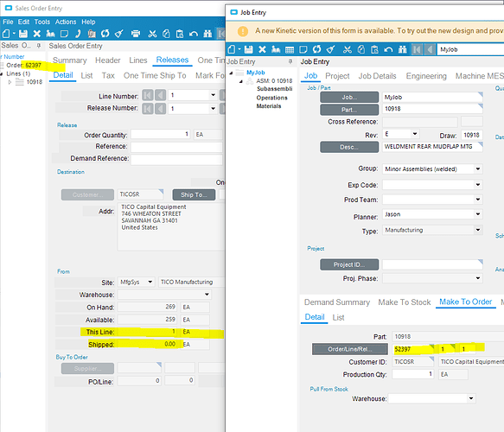Click the Delete X icon in Sales Order toolbar
This screenshot has width=504, height=432.
[37, 34]
